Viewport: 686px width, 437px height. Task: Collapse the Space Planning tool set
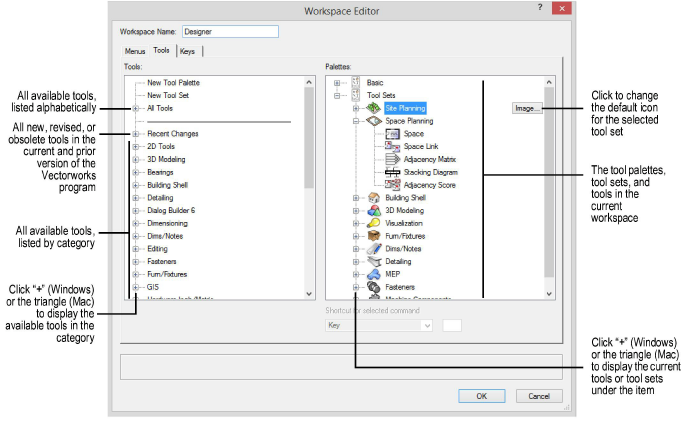pyautogui.click(x=356, y=121)
